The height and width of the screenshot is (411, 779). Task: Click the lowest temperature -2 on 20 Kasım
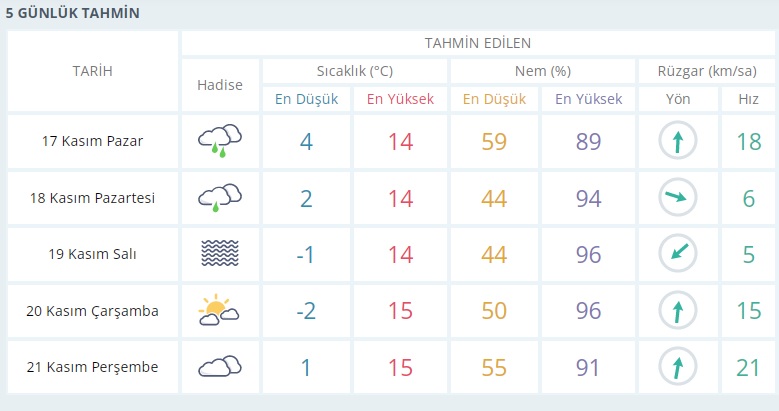pos(306,311)
